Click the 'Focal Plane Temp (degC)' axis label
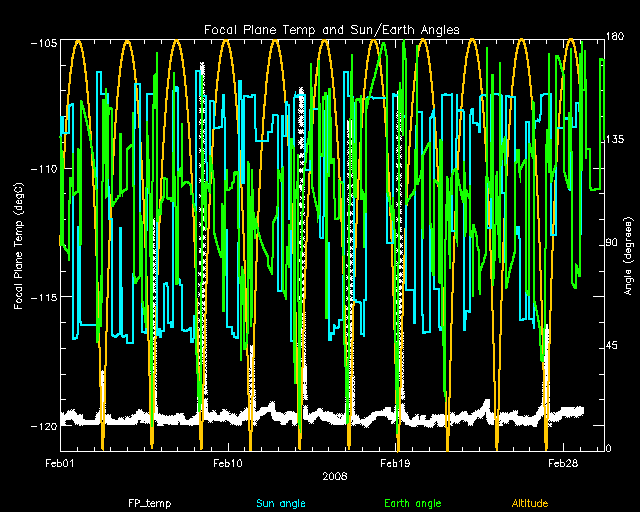 point(19,245)
